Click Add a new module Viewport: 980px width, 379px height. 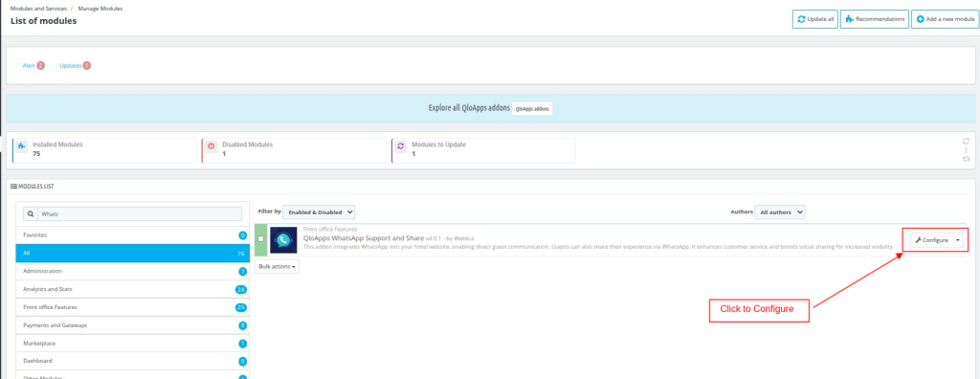coord(946,19)
